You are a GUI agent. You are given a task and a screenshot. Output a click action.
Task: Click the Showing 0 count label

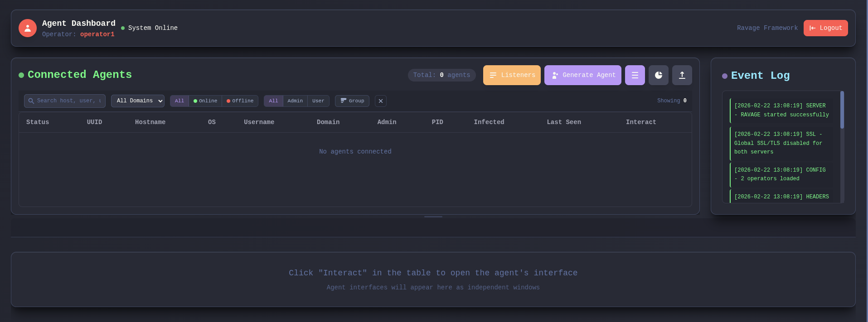(672, 101)
